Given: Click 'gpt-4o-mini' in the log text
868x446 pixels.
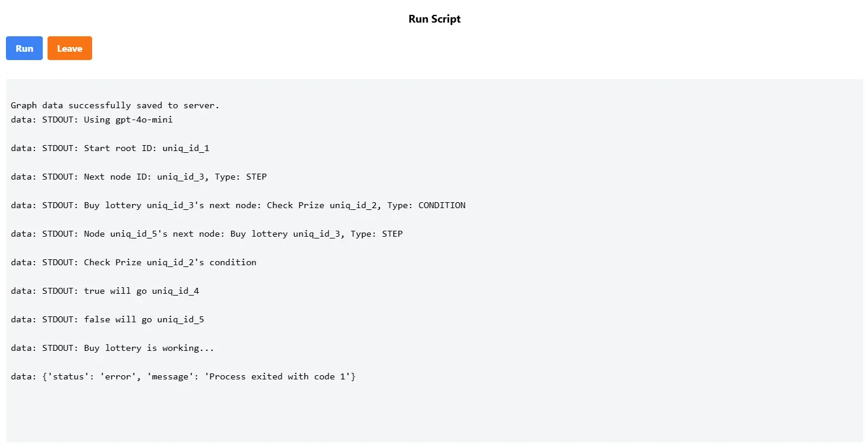Looking at the screenshot, I should (144, 120).
